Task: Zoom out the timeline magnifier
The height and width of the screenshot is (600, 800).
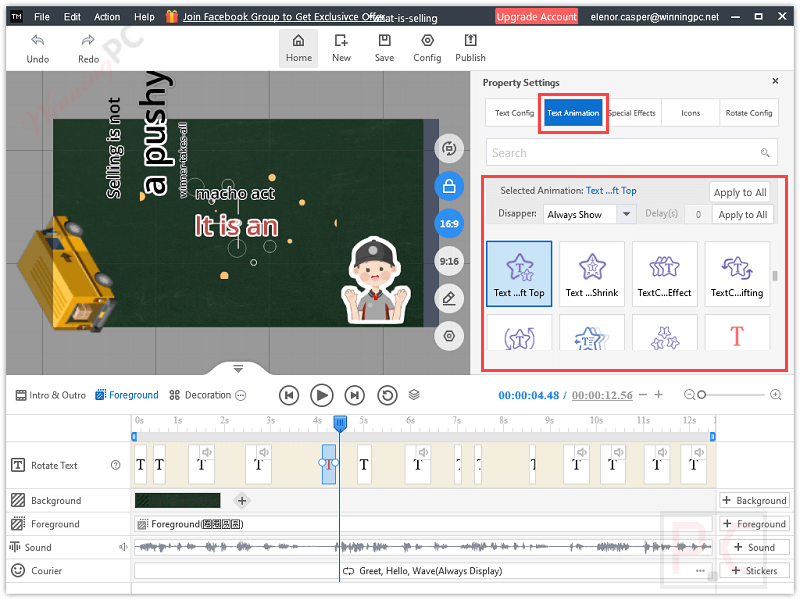Action: coord(689,395)
